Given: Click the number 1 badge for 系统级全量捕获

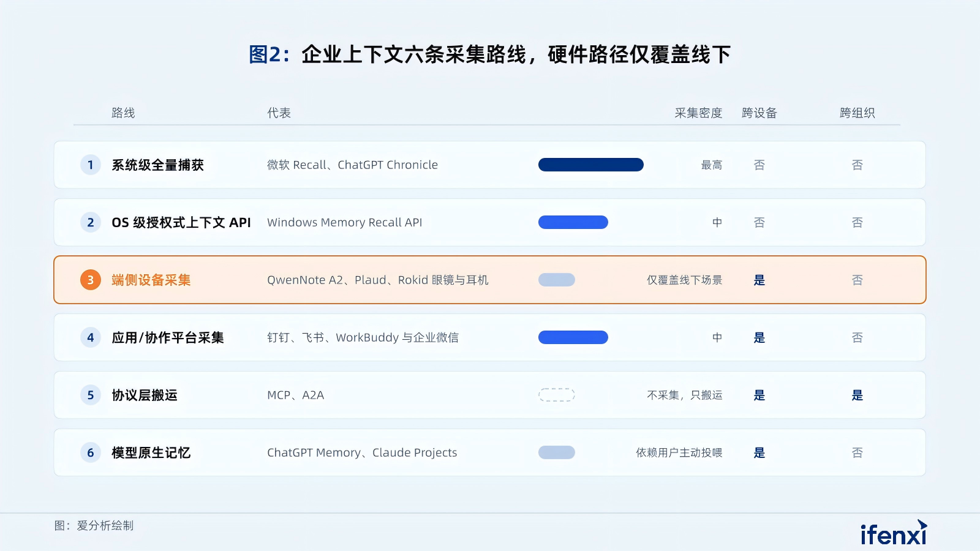Looking at the screenshot, I should coord(91,165).
